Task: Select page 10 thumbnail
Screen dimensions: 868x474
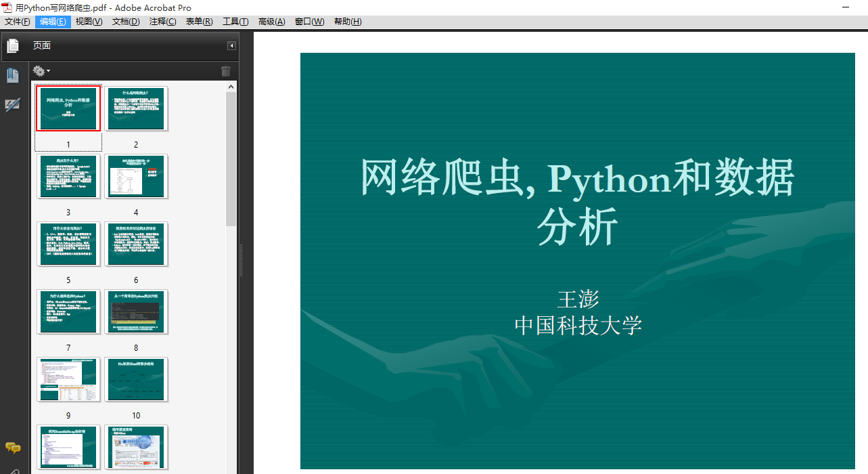Action: click(x=136, y=379)
